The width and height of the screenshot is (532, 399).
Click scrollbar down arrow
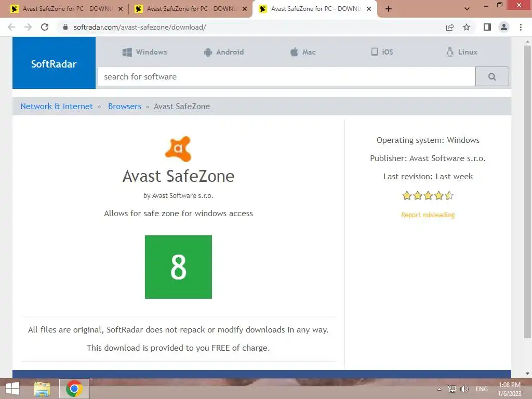pos(527,374)
